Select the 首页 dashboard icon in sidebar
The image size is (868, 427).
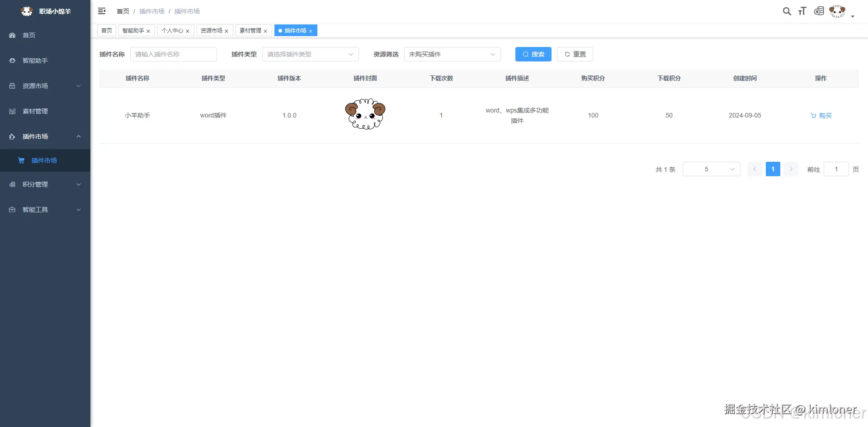tap(12, 35)
